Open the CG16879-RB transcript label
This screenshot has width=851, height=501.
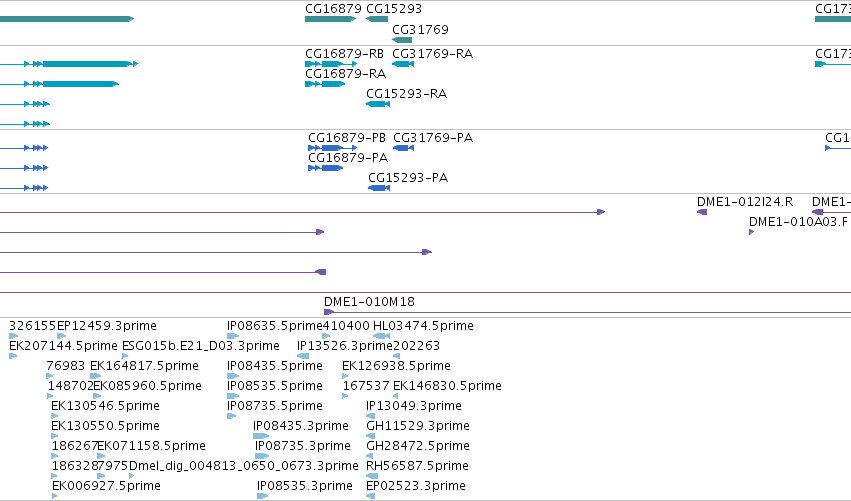coord(344,54)
